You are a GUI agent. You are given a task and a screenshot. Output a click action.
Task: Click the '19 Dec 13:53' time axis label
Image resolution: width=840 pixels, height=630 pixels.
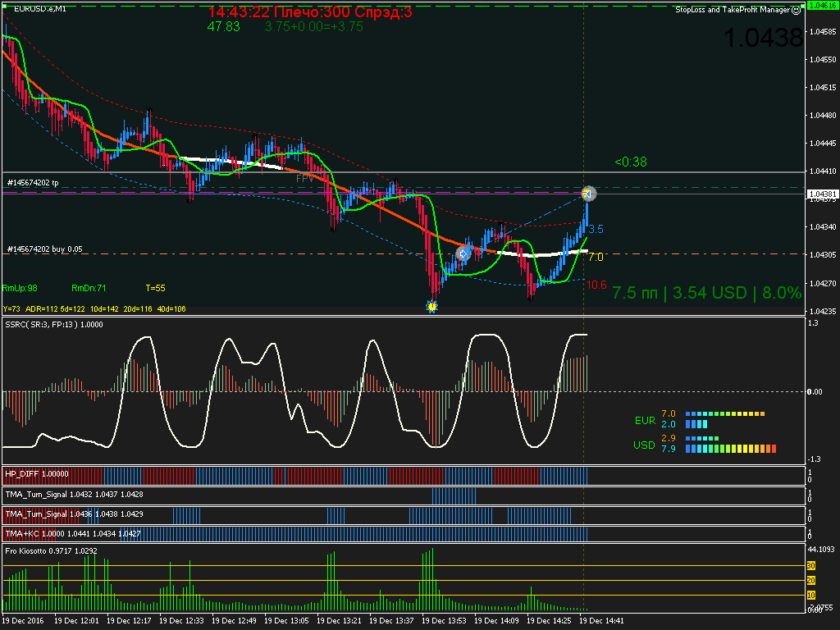coord(444,621)
